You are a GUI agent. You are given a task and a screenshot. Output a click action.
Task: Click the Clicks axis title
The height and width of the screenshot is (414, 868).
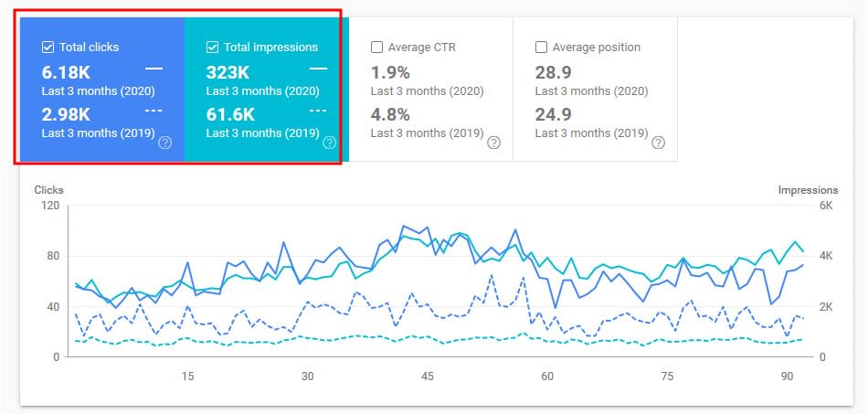[48, 190]
